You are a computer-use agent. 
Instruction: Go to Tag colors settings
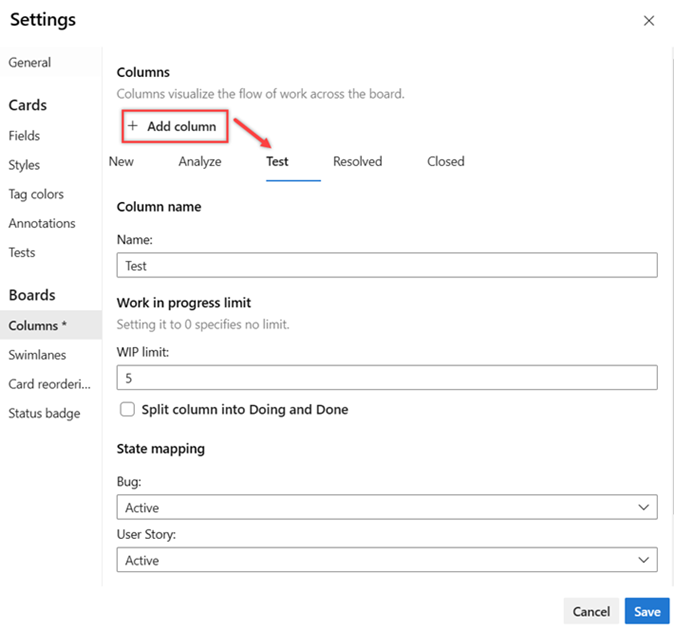(x=36, y=194)
